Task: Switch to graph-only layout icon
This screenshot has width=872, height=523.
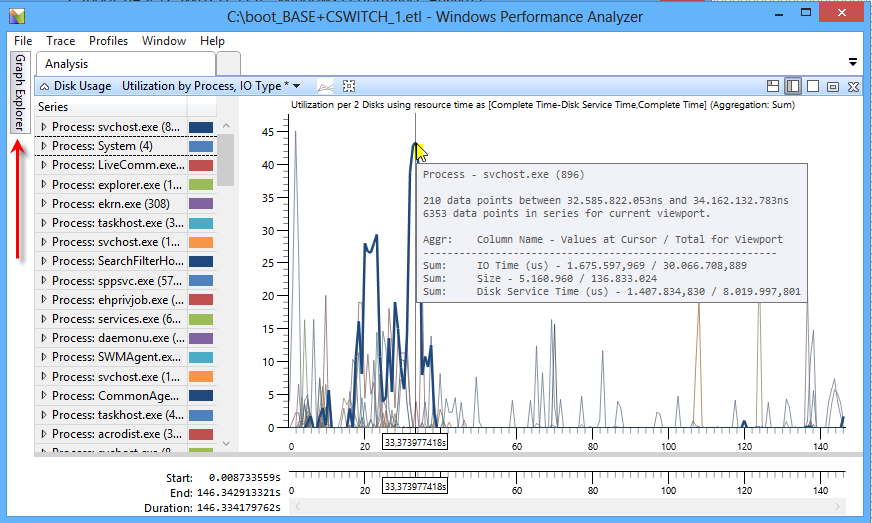Action: (793, 87)
